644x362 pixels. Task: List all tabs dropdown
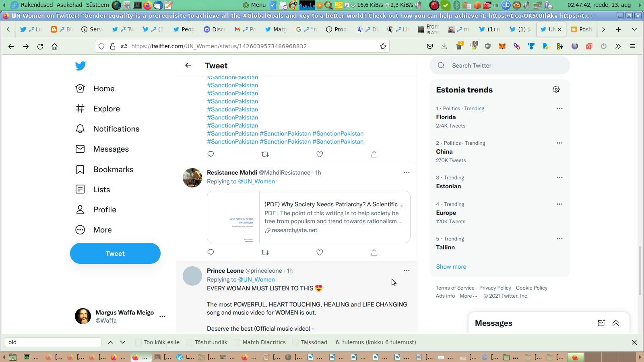pos(634,29)
